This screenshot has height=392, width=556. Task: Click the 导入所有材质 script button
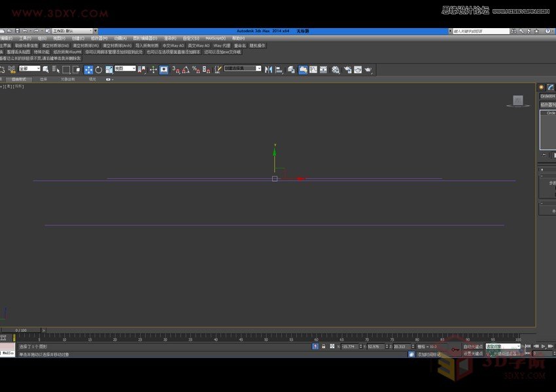(147, 46)
